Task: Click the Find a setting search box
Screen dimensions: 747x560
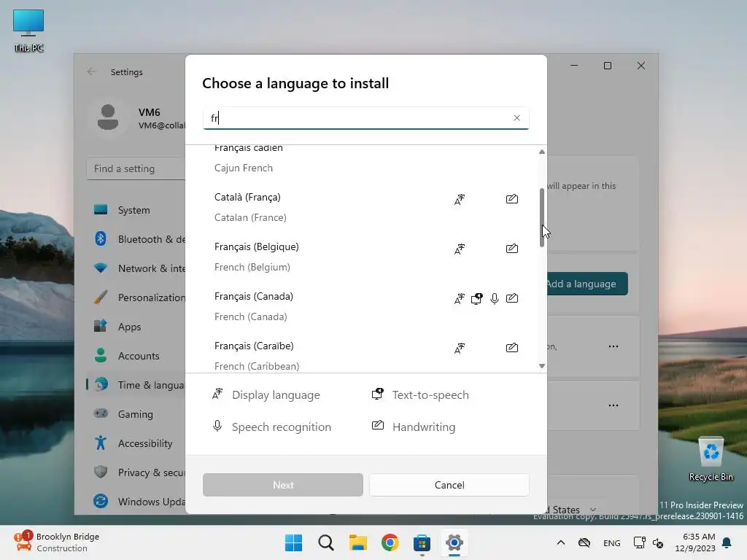Action: pos(136,168)
